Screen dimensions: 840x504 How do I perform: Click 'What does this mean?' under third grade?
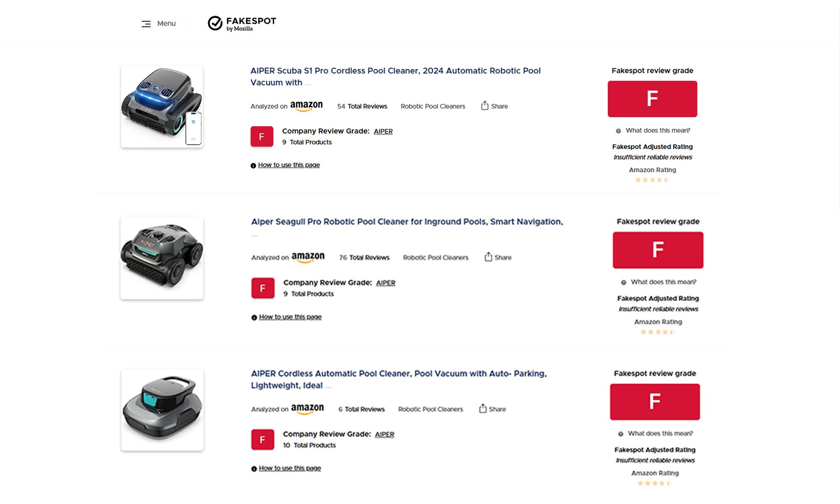pos(660,433)
